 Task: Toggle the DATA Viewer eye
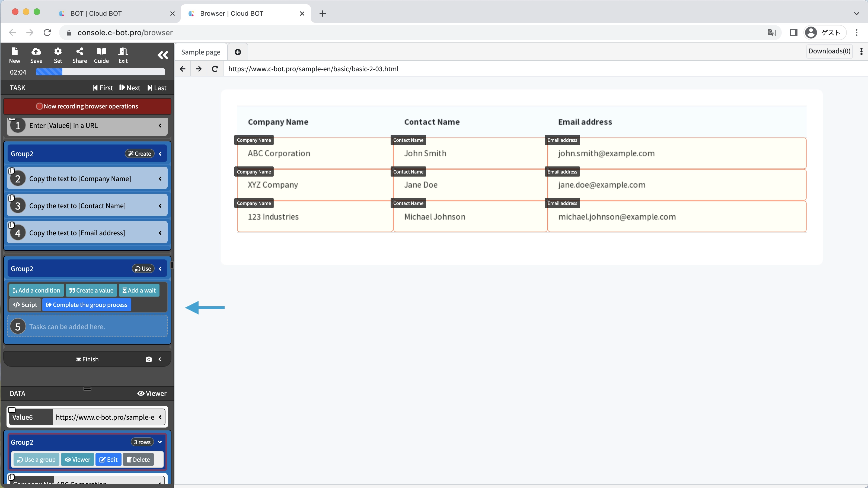(x=152, y=393)
